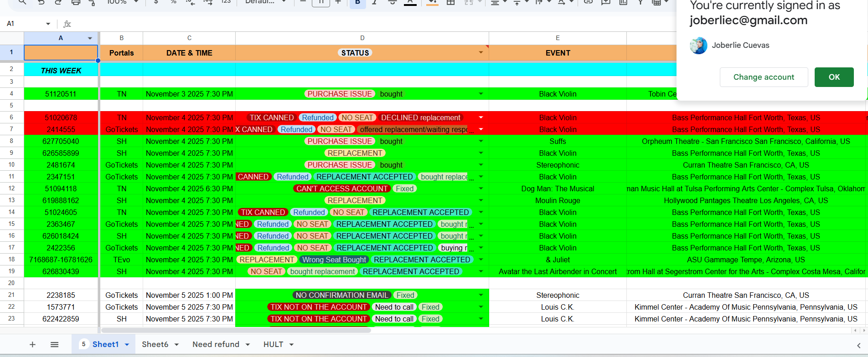Insert a chart
Screen dimensions: 868x357
[623, 2]
